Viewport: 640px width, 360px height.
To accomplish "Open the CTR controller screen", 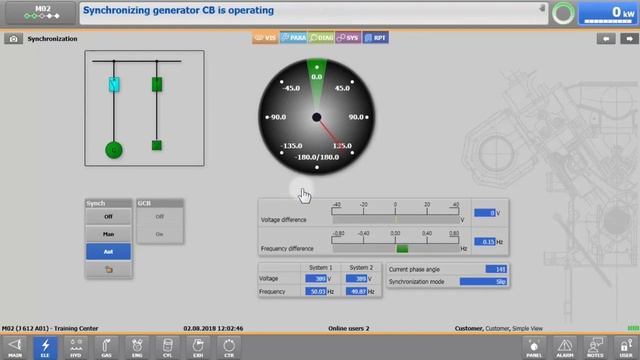I will (229, 348).
